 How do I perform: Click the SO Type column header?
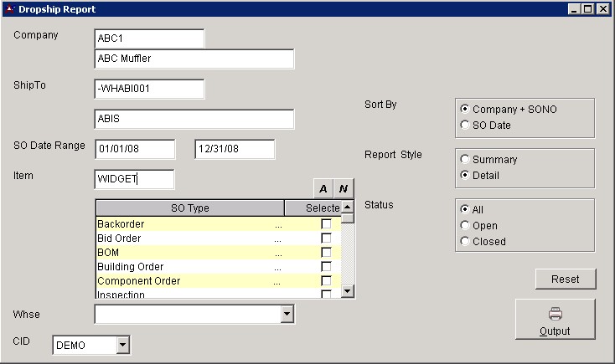189,208
